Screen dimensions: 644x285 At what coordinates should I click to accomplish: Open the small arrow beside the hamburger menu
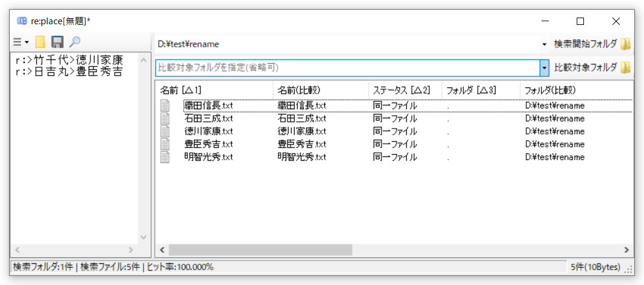pyautogui.click(x=27, y=42)
